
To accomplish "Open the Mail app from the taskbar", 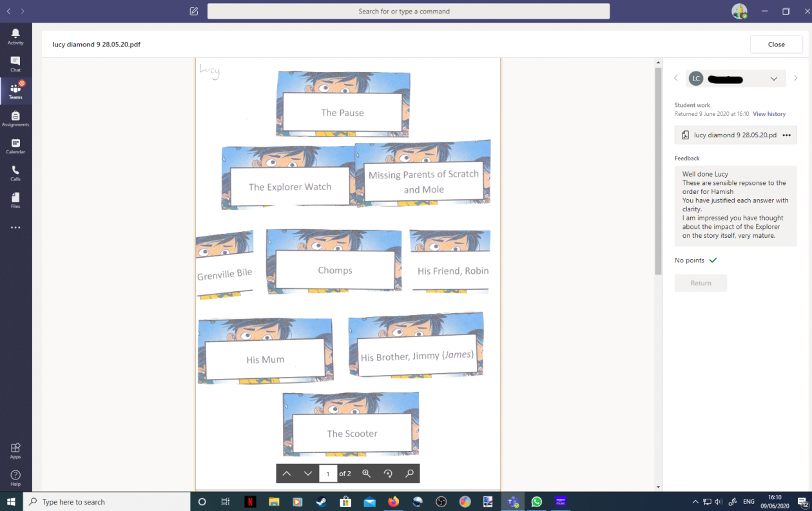I will pos(369,501).
